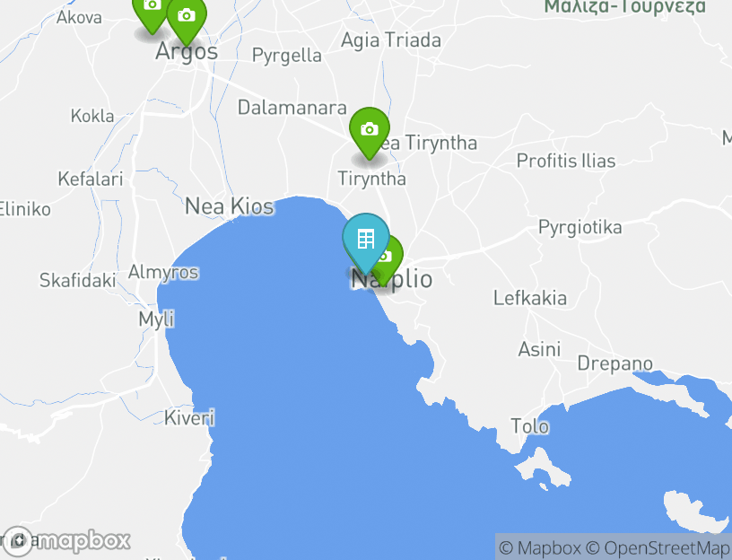Click the Profitis Ilias label
732x560 pixels.
click(x=566, y=161)
